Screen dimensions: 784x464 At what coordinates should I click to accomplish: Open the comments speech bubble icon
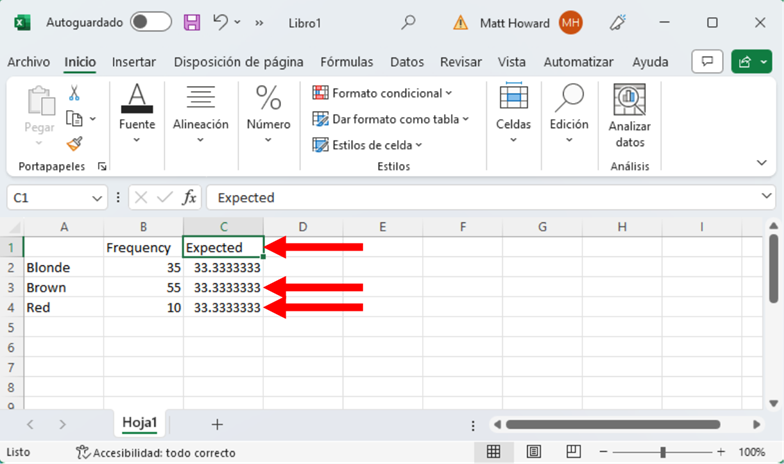point(707,62)
